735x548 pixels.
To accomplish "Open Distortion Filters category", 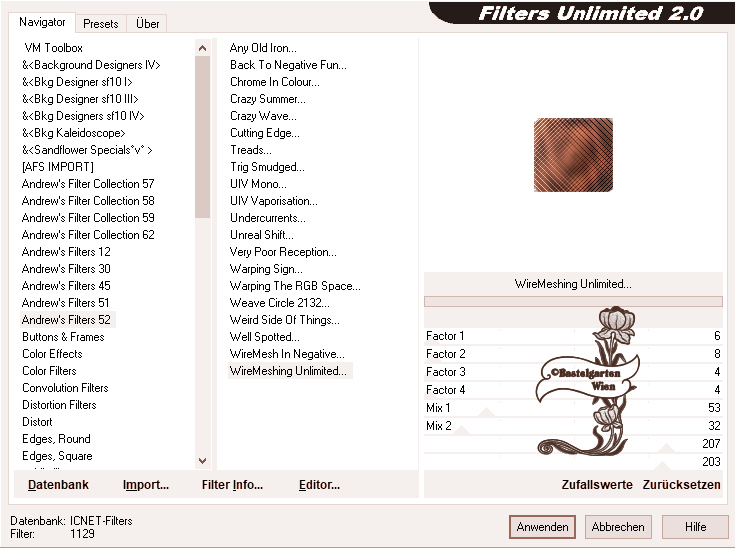I will tap(59, 405).
